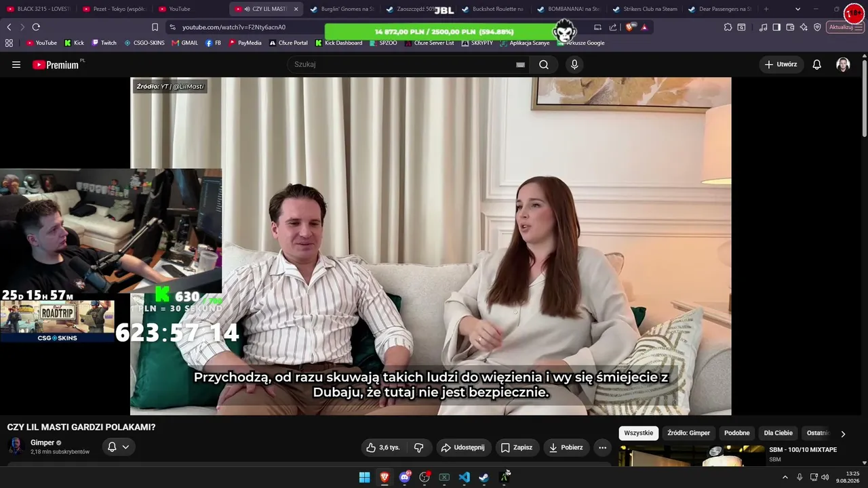
Task: Open the on-screen keyboard in the search box
Action: pyautogui.click(x=520, y=64)
